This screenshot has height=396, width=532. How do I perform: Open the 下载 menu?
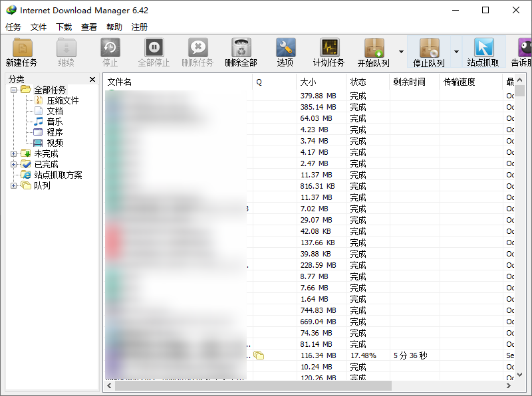point(64,27)
